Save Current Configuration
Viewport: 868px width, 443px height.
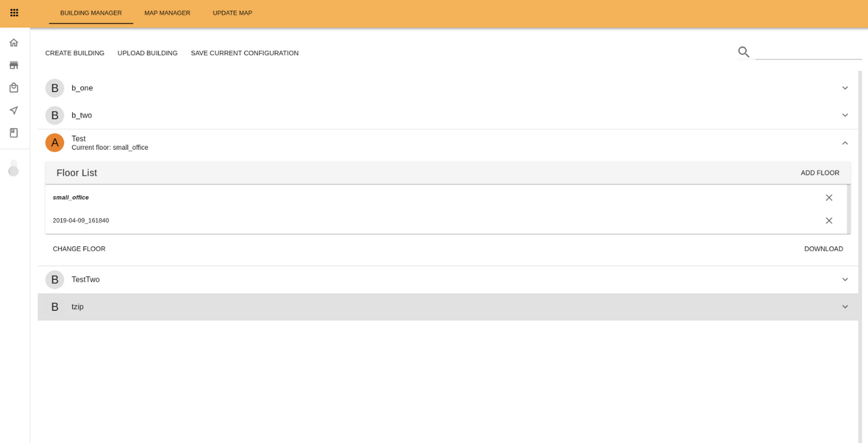coord(245,53)
